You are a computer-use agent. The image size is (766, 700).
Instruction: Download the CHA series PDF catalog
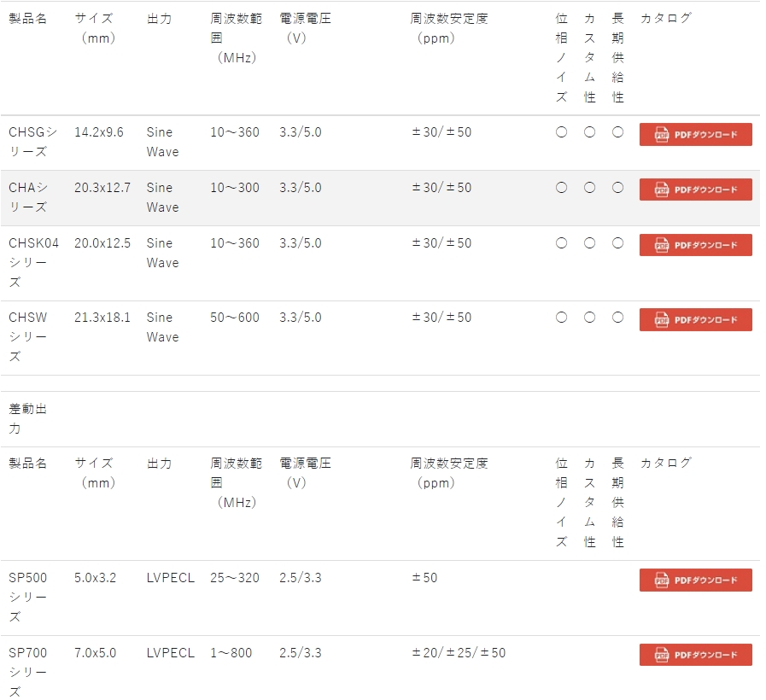[x=695, y=190]
